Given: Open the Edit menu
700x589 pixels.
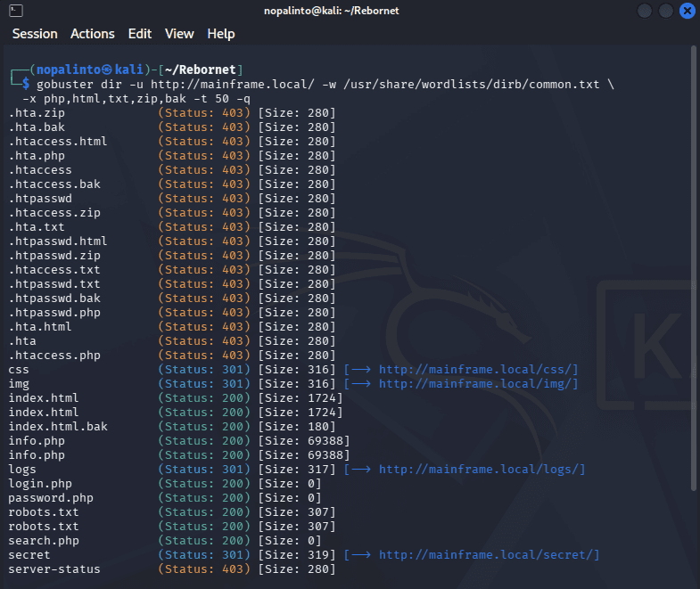Looking at the screenshot, I should coord(140,34).
